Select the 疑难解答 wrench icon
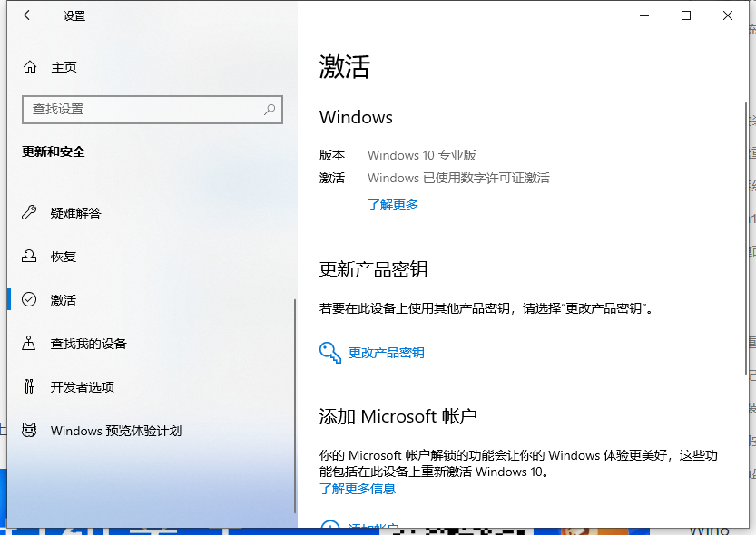 pos(30,213)
